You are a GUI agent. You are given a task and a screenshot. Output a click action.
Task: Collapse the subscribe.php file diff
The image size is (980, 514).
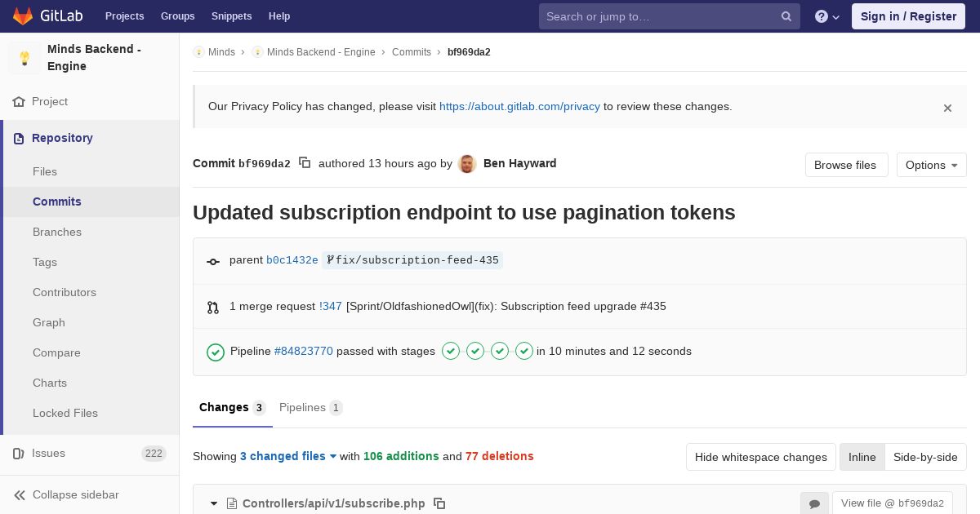click(x=214, y=503)
